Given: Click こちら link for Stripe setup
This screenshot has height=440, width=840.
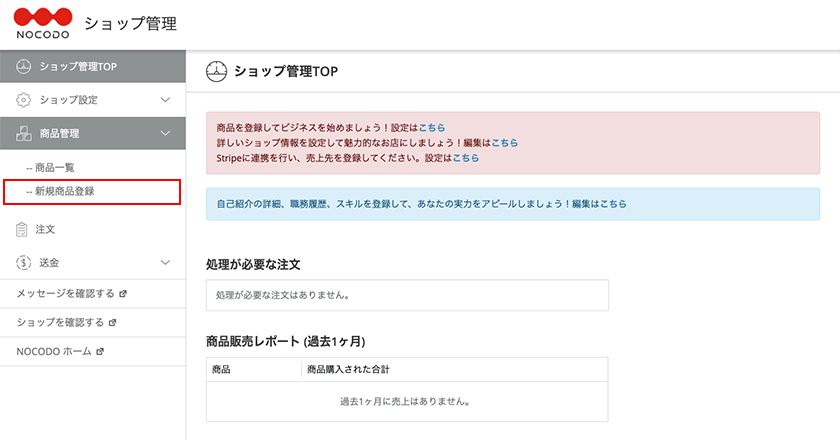Looking at the screenshot, I should tap(466, 158).
